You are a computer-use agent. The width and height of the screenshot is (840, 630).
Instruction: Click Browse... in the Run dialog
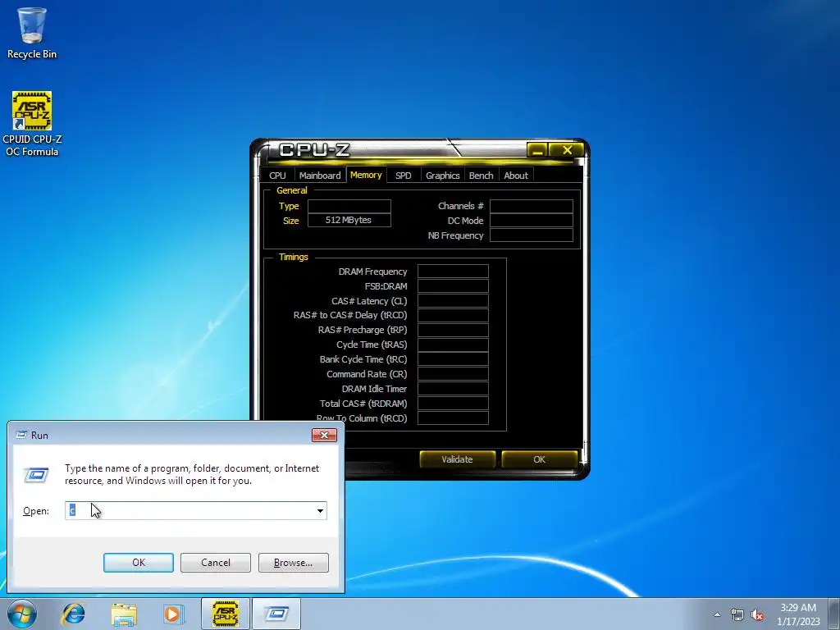[293, 563]
